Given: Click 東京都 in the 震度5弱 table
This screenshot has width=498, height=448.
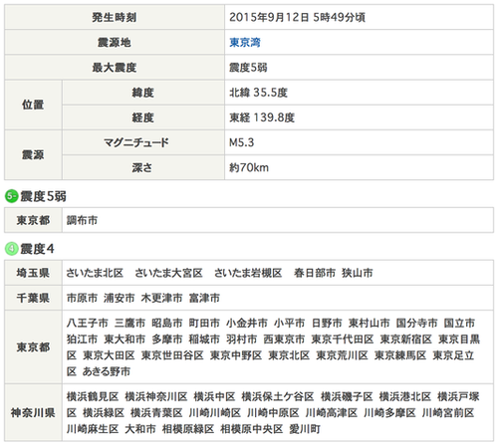Looking at the screenshot, I should pos(33,220).
